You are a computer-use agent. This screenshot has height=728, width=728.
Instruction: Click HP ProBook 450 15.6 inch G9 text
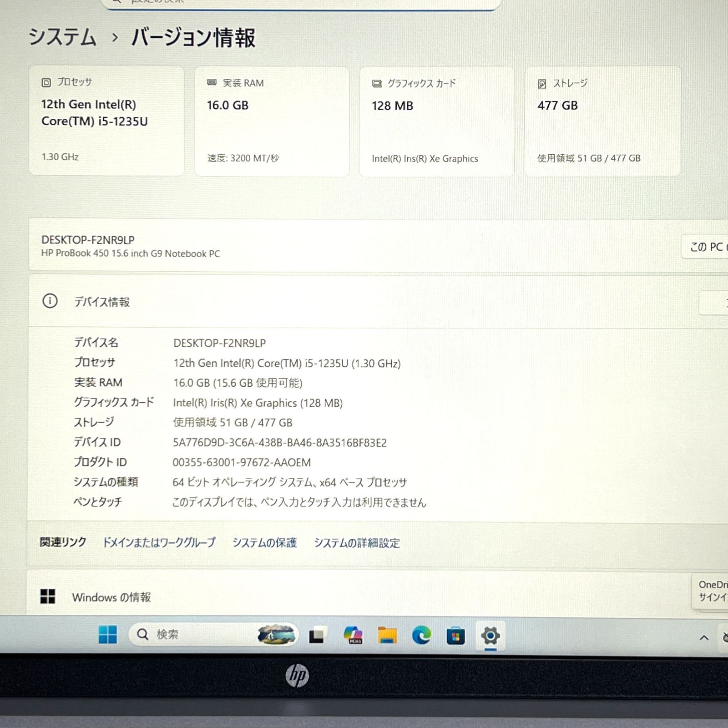[131, 253]
